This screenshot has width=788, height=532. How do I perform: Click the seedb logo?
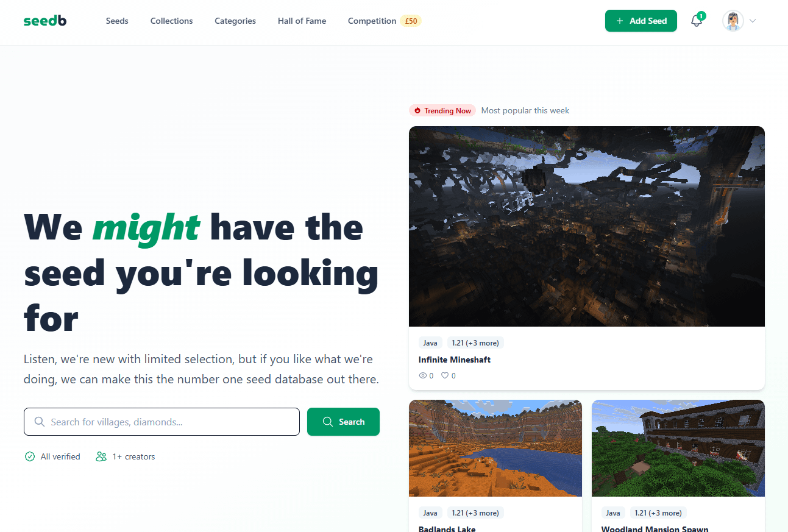coord(45,21)
